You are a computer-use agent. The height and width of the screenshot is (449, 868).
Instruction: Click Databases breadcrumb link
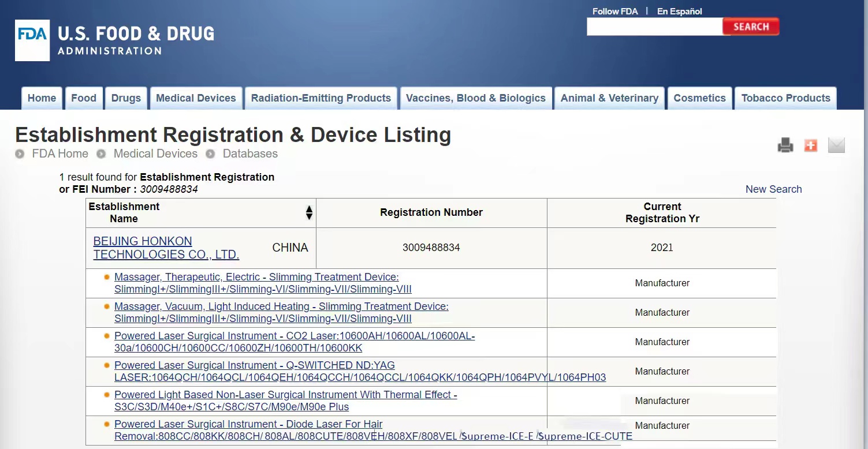click(250, 154)
